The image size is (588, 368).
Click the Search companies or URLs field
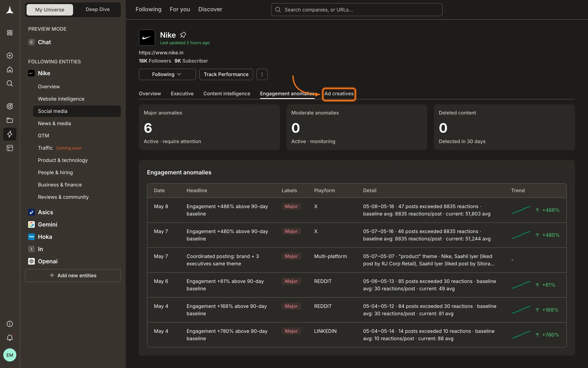click(357, 9)
